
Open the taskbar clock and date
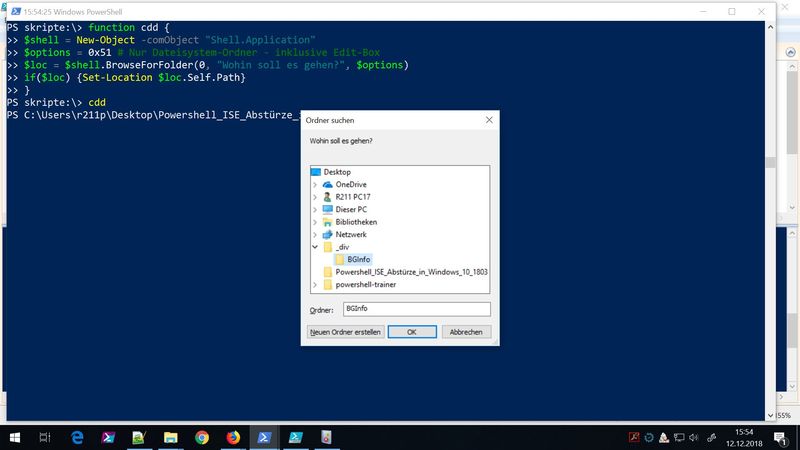tap(744, 437)
